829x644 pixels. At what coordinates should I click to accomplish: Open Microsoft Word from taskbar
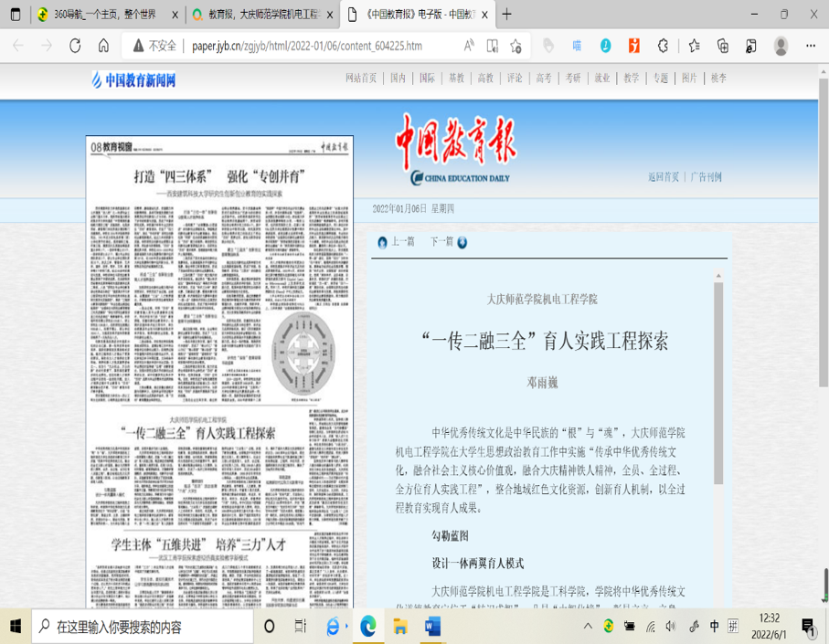[x=432, y=627]
